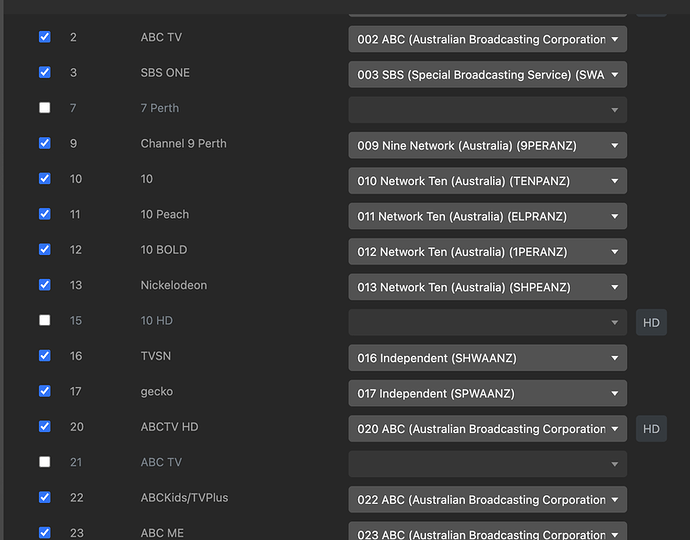Image resolution: width=690 pixels, height=540 pixels.
Task: Open the 022 ABC guide dropdown
Action: pos(488,500)
